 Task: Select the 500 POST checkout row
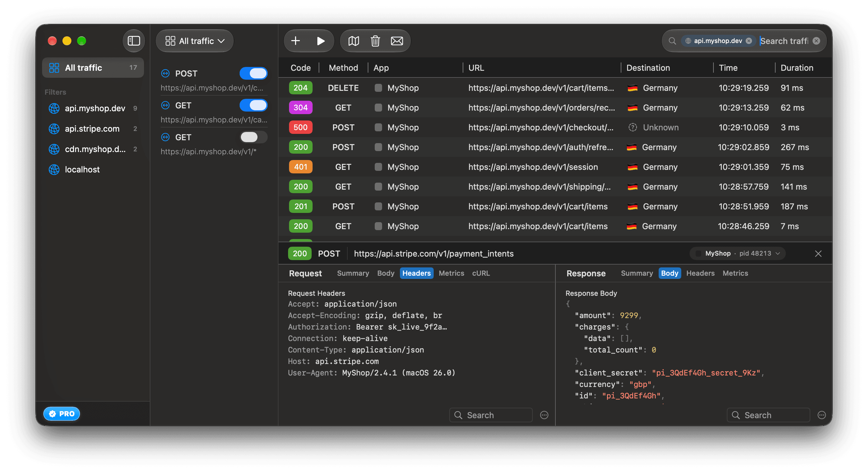click(555, 127)
